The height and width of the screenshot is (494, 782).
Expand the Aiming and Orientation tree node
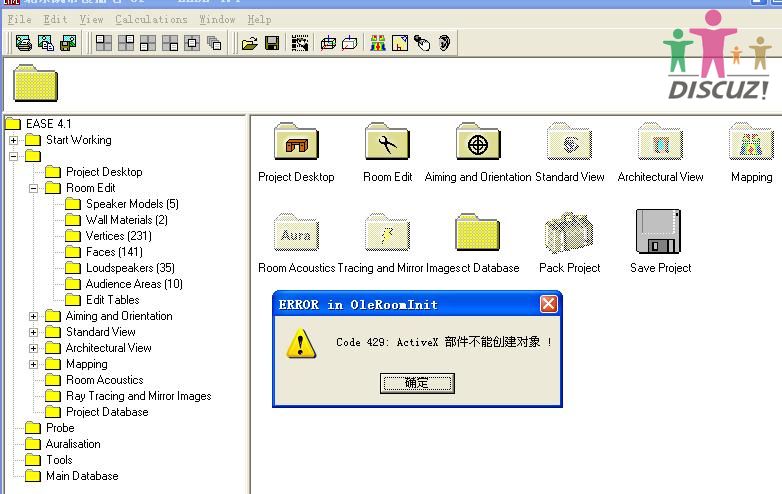click(x=33, y=317)
